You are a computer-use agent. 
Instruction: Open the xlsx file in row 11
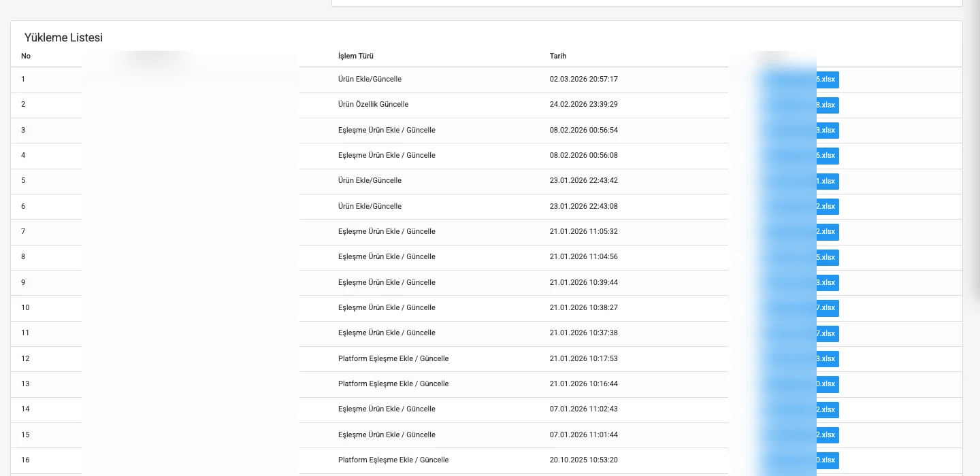[x=826, y=334]
